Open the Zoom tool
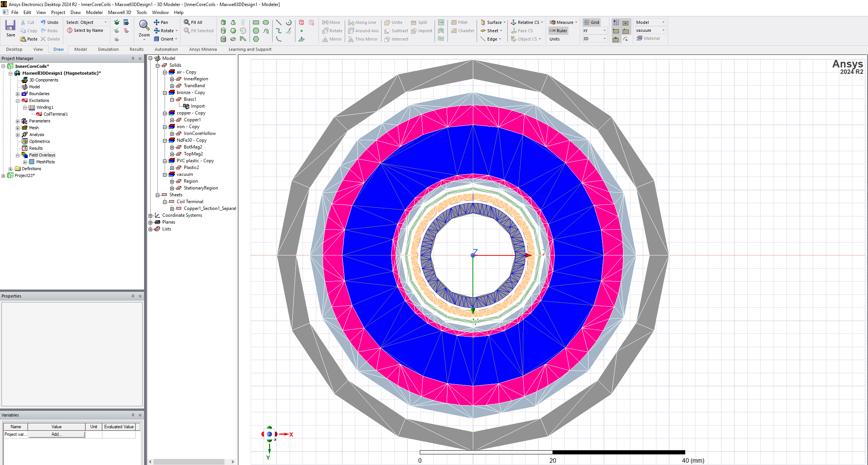The height and width of the screenshot is (465, 868). click(144, 26)
